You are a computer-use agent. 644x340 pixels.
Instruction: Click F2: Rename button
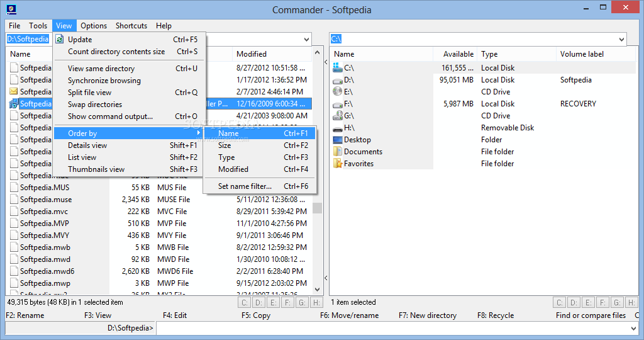[25, 315]
